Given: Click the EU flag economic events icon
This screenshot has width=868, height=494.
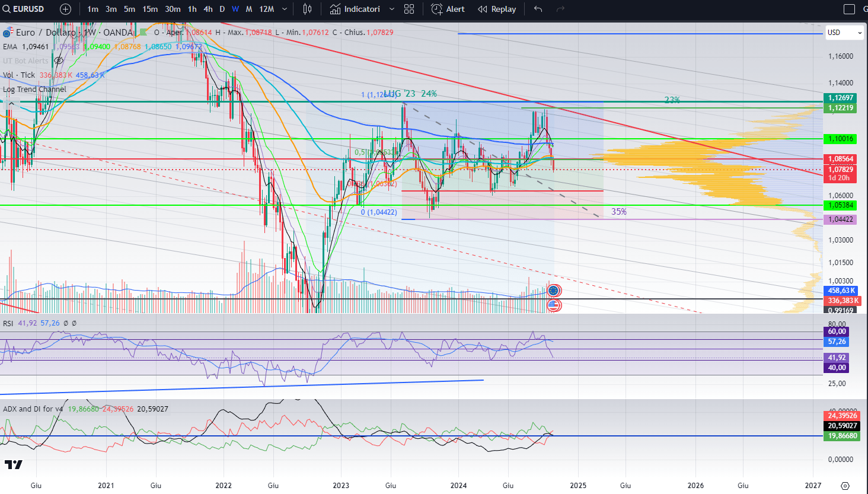Looking at the screenshot, I should point(553,291).
